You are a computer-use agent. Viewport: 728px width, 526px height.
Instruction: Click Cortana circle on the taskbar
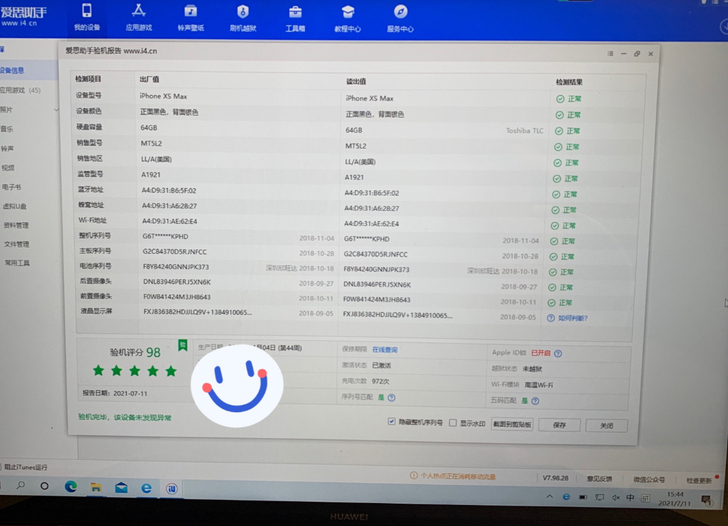(45, 486)
